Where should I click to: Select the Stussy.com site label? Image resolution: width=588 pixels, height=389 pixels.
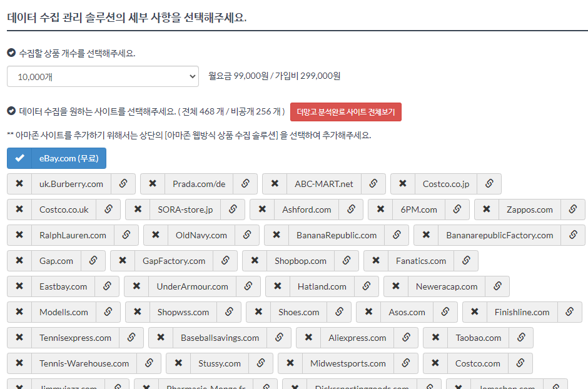(x=220, y=363)
